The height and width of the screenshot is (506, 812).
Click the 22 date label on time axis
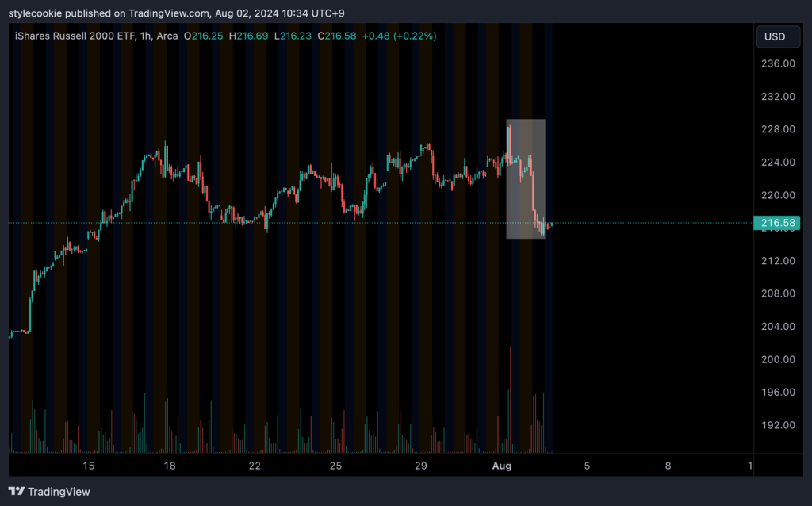coord(255,466)
